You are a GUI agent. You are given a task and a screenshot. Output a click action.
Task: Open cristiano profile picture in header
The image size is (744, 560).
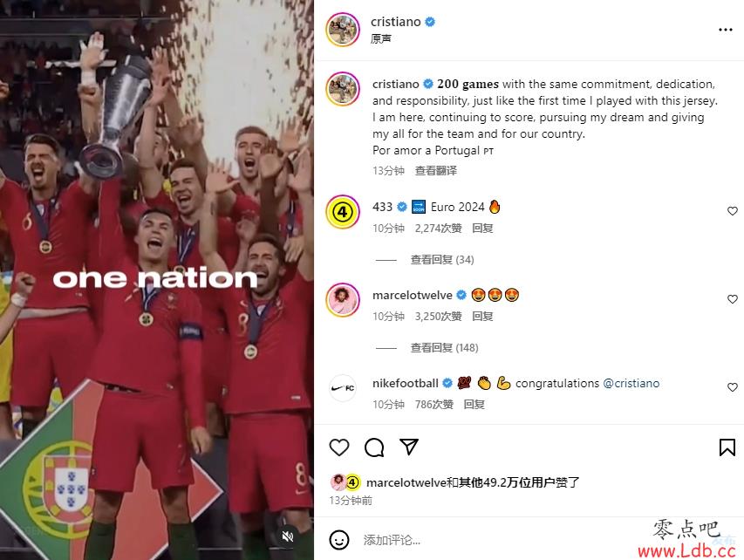pos(343,30)
